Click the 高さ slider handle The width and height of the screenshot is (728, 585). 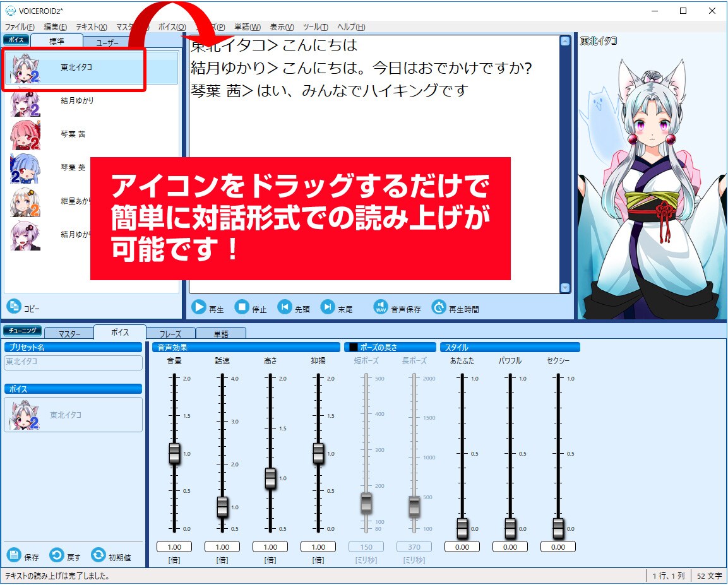click(270, 478)
